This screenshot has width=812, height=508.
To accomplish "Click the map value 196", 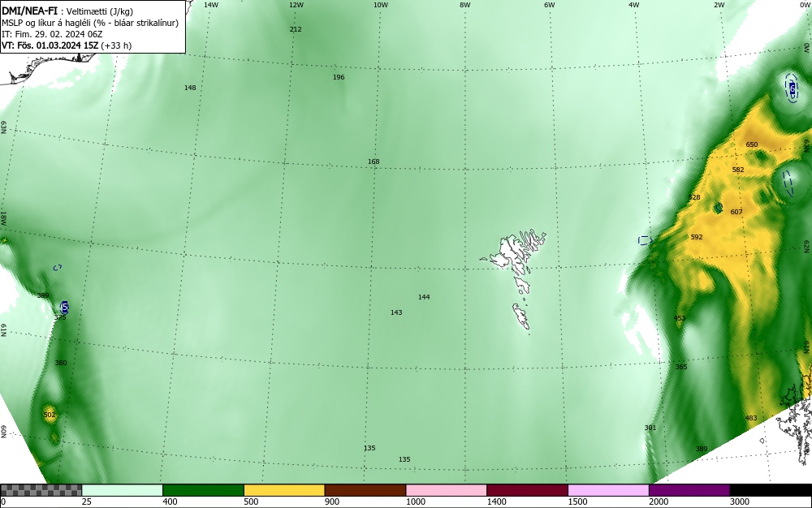I will (x=338, y=77).
